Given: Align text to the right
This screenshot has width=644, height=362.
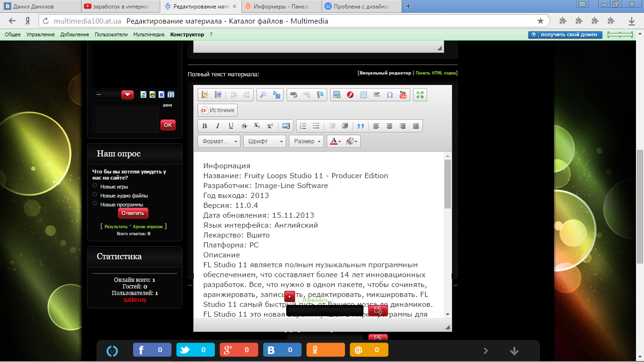Looking at the screenshot, I should click(403, 126).
